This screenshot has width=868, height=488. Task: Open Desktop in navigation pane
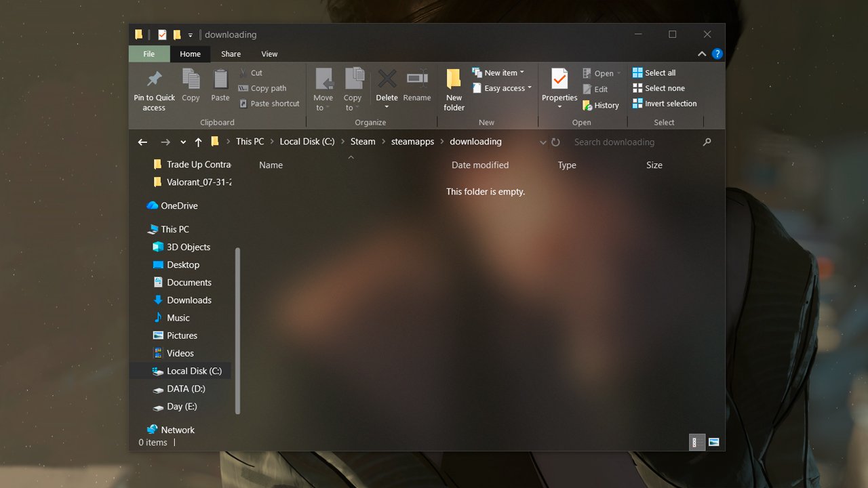(176, 264)
